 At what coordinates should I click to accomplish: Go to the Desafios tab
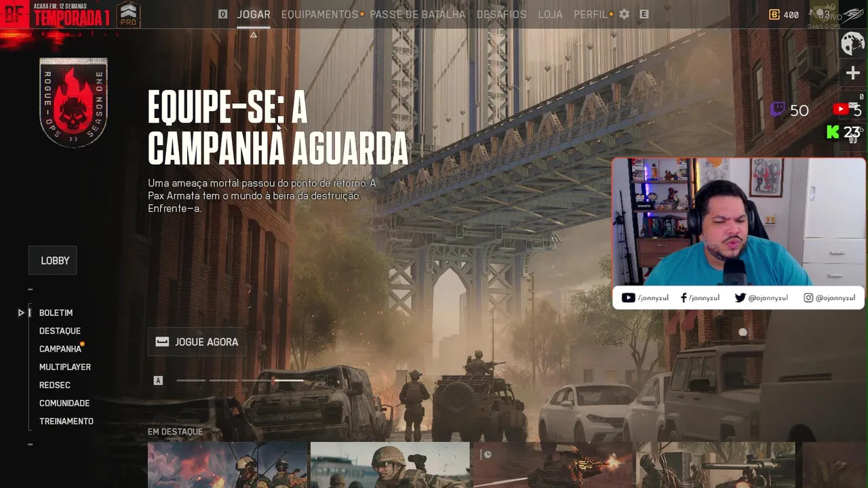click(501, 14)
